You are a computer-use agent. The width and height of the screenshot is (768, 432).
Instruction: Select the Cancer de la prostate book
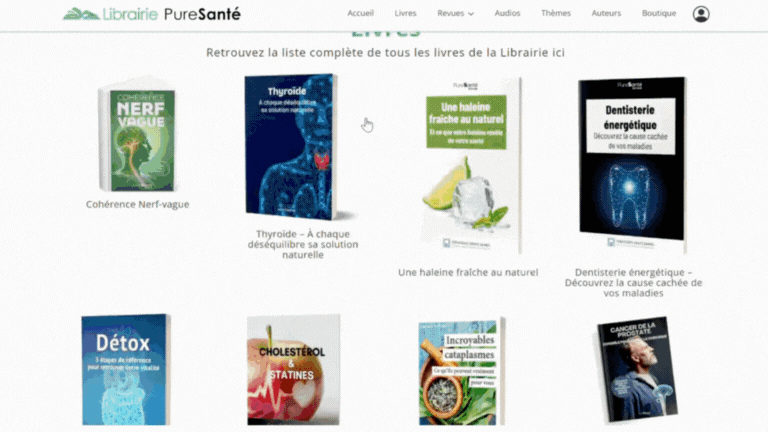click(637, 370)
